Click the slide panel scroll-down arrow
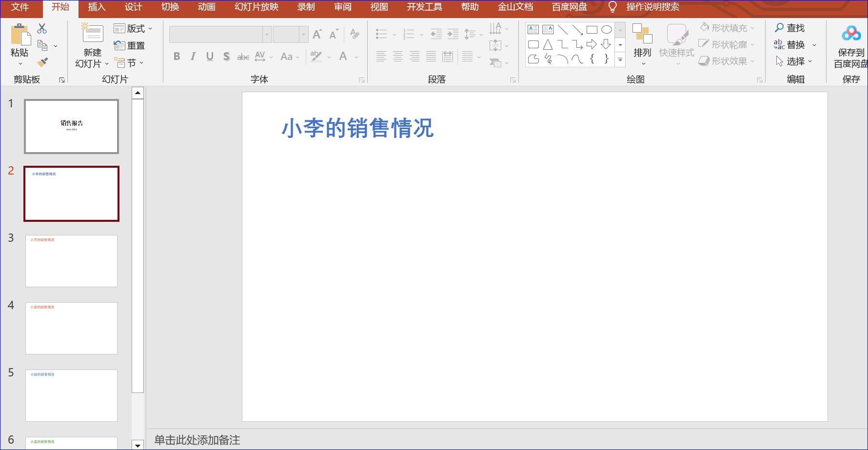The height and width of the screenshot is (450, 868). 138,445
